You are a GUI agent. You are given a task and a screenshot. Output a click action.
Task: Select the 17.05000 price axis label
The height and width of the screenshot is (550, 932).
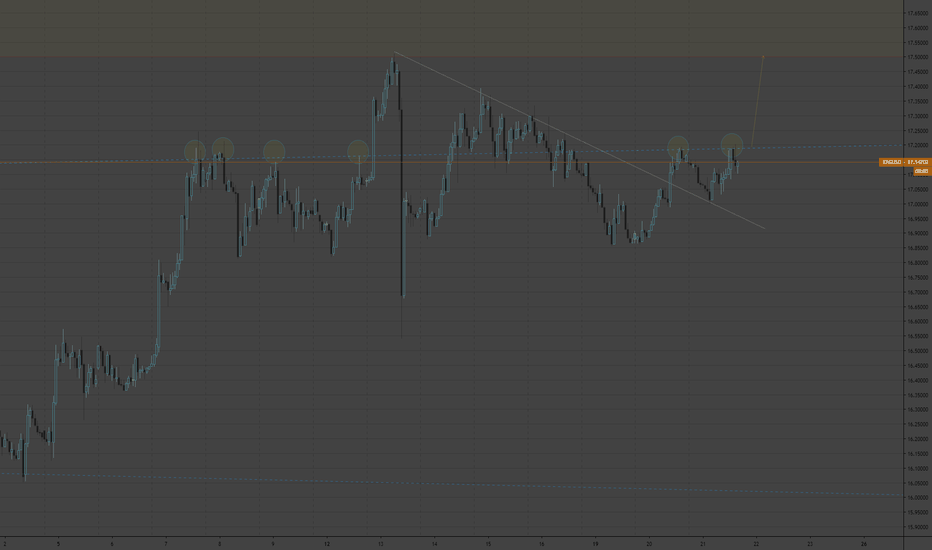click(x=918, y=189)
